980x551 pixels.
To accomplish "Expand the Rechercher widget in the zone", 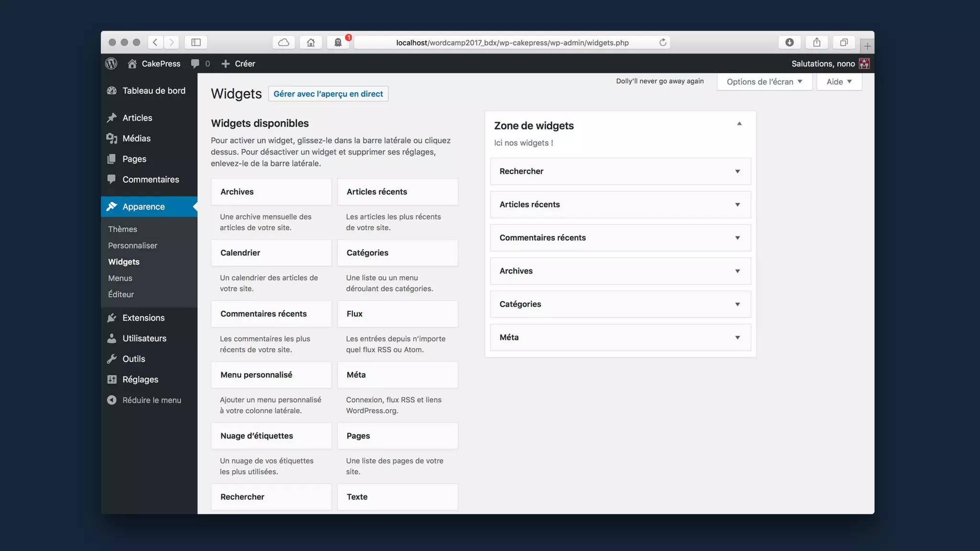I will [x=737, y=171].
